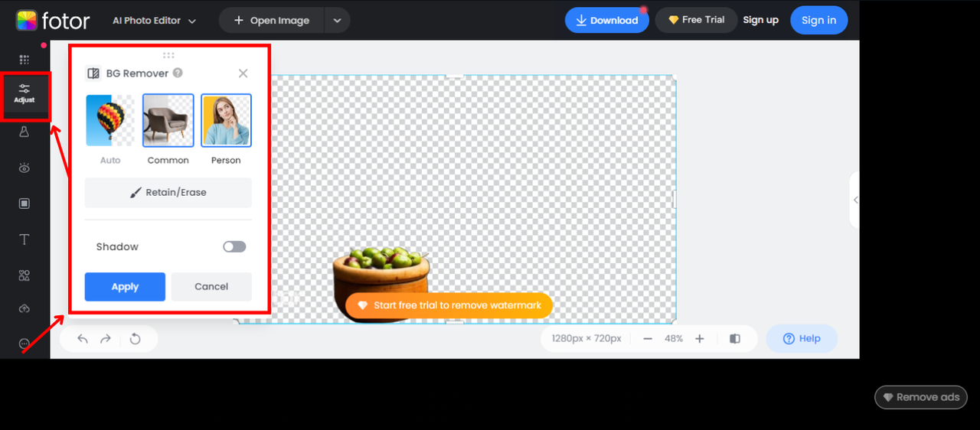The height and width of the screenshot is (430, 980).
Task: Open the cloud upload icon in sidebar
Action: click(x=24, y=308)
